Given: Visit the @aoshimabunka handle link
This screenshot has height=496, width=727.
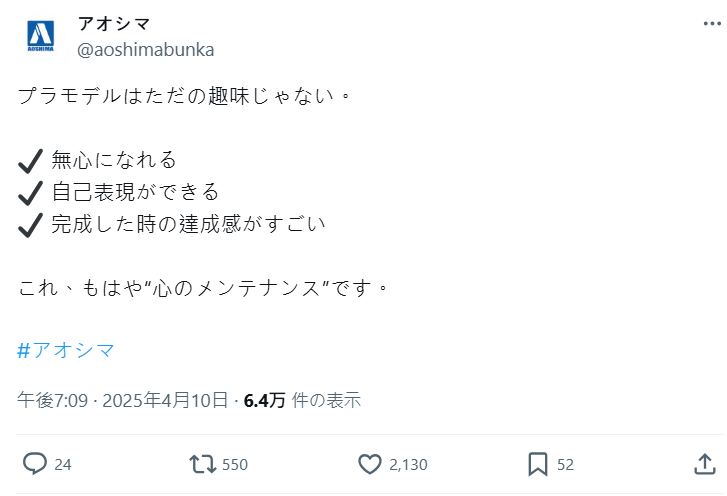Looking at the screenshot, I should 145,49.
